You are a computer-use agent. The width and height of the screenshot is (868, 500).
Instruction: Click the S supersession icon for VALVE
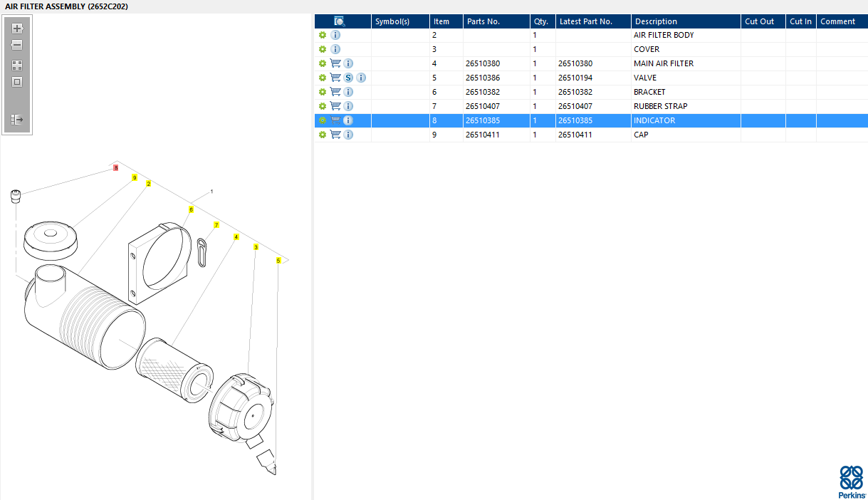[348, 78]
